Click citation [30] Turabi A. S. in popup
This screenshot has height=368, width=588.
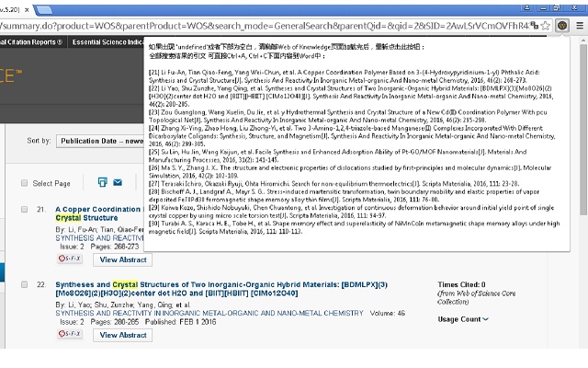pos(354,227)
